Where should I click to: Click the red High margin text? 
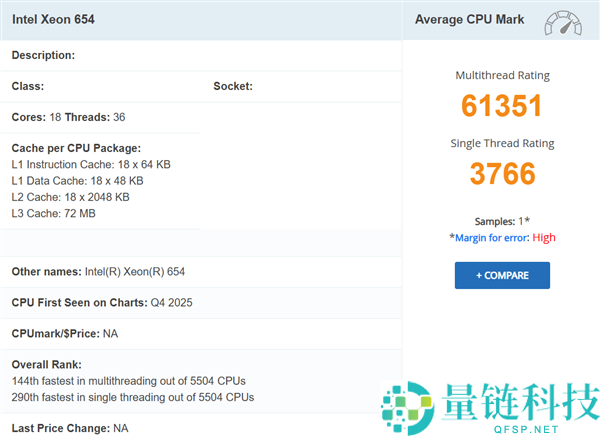pyautogui.click(x=544, y=238)
